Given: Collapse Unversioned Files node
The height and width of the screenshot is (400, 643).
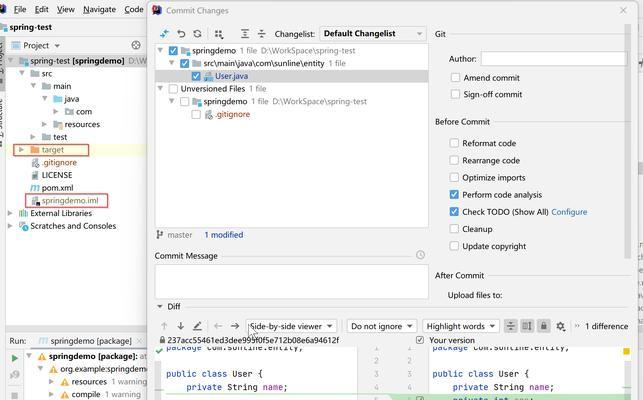Looking at the screenshot, I should coord(160,89).
